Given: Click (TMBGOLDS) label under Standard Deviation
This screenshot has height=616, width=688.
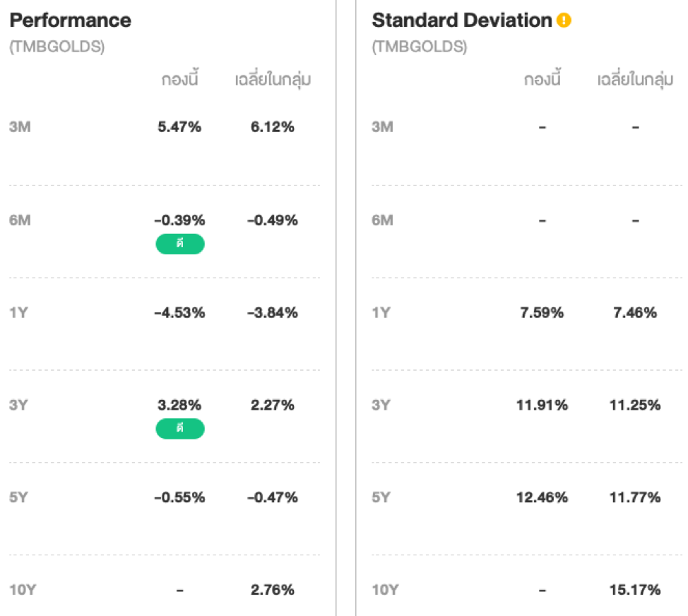Looking at the screenshot, I should click(419, 47).
